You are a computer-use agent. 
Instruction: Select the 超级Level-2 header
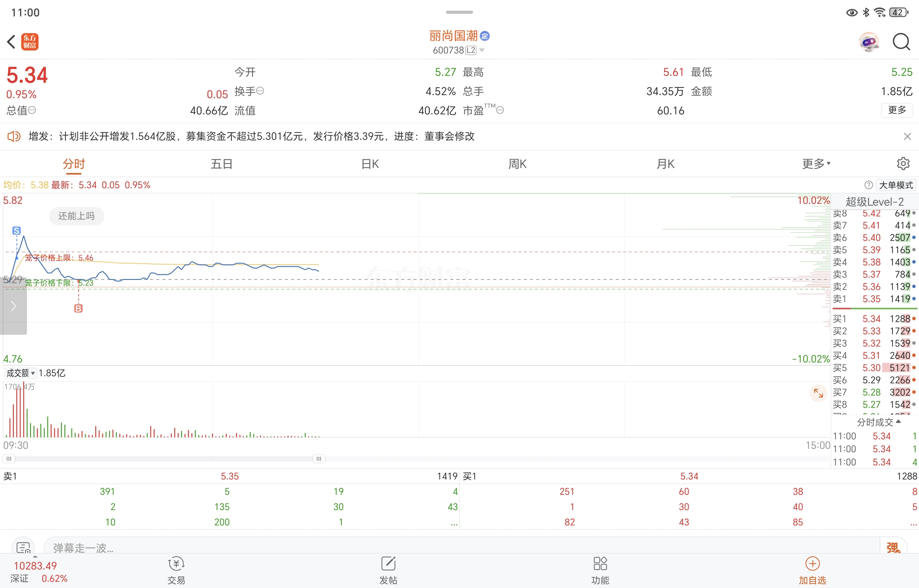[874, 202]
